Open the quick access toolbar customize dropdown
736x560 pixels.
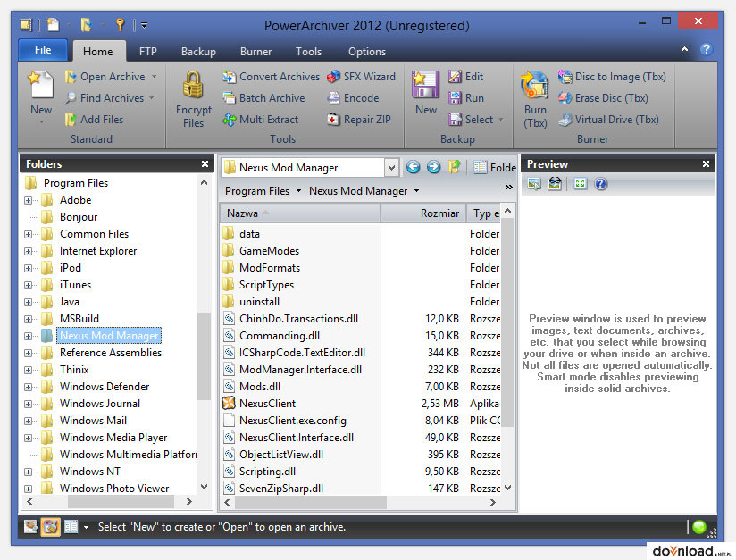point(145,25)
